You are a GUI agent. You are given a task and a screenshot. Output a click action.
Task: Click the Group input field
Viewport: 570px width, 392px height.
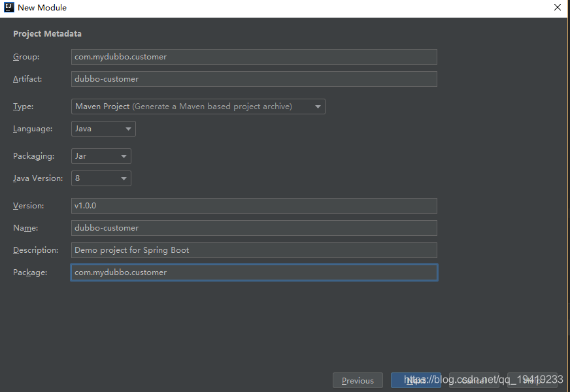click(x=254, y=57)
